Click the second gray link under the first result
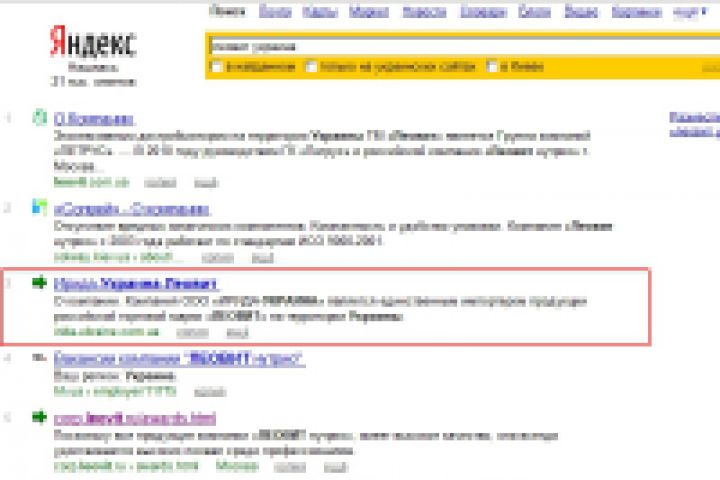Screen dimensions: 720x480 206,183
